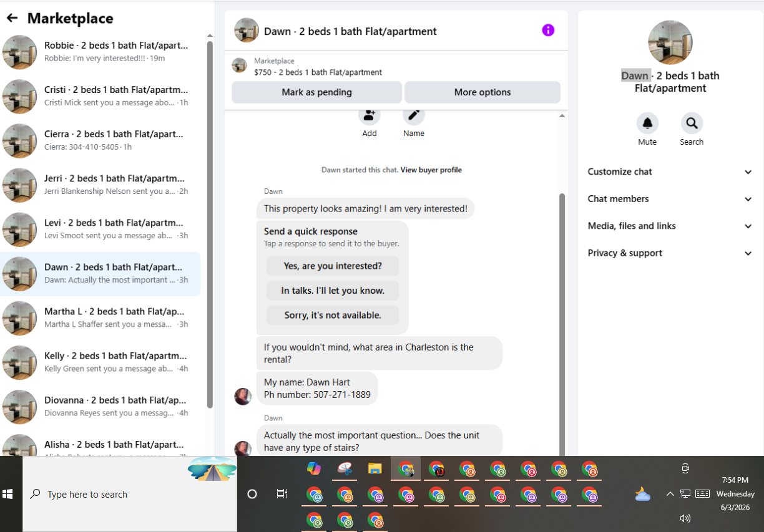This screenshot has height=532, width=764.
Task: Open Diovanna's conversation in the list
Action: pos(100,406)
